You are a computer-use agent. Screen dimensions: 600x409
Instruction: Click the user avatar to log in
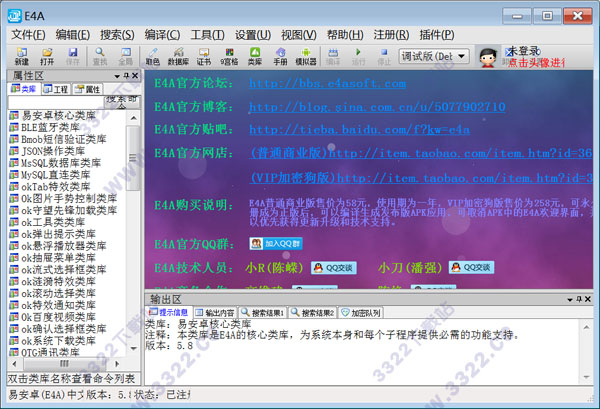(x=487, y=57)
